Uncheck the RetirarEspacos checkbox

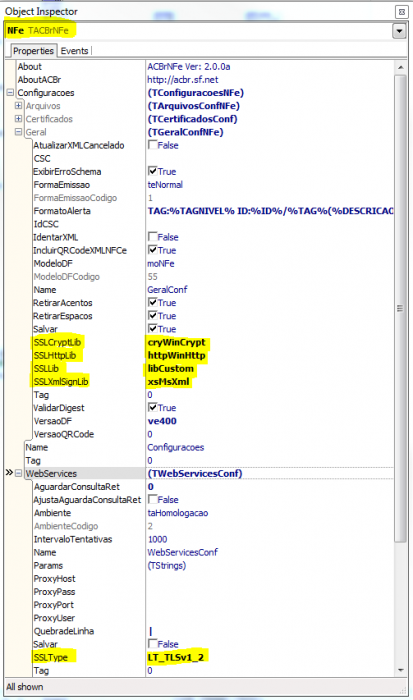[x=153, y=315]
